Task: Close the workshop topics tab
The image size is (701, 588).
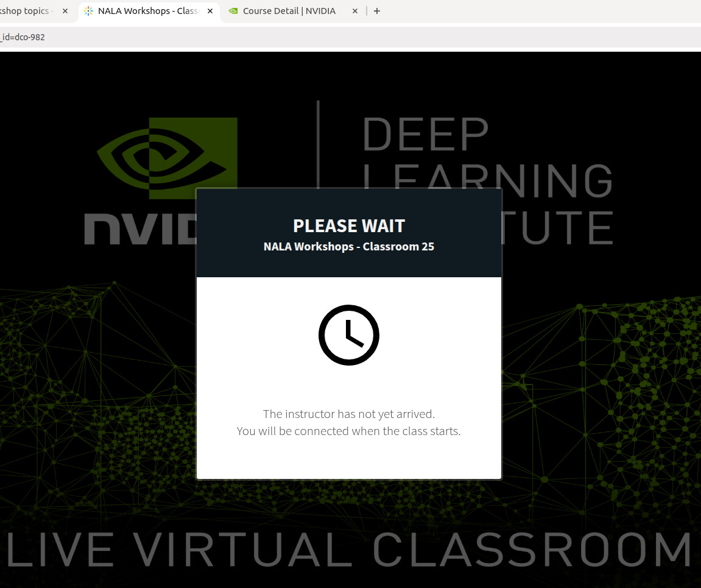Action: pyautogui.click(x=65, y=11)
